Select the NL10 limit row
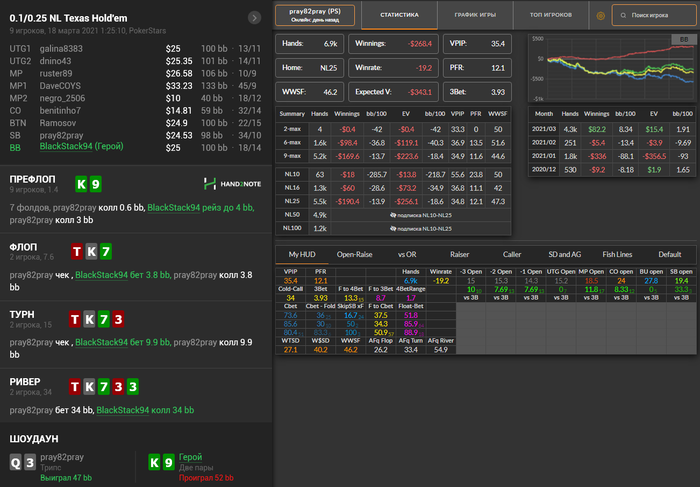The width and height of the screenshot is (700, 487). pos(393,175)
